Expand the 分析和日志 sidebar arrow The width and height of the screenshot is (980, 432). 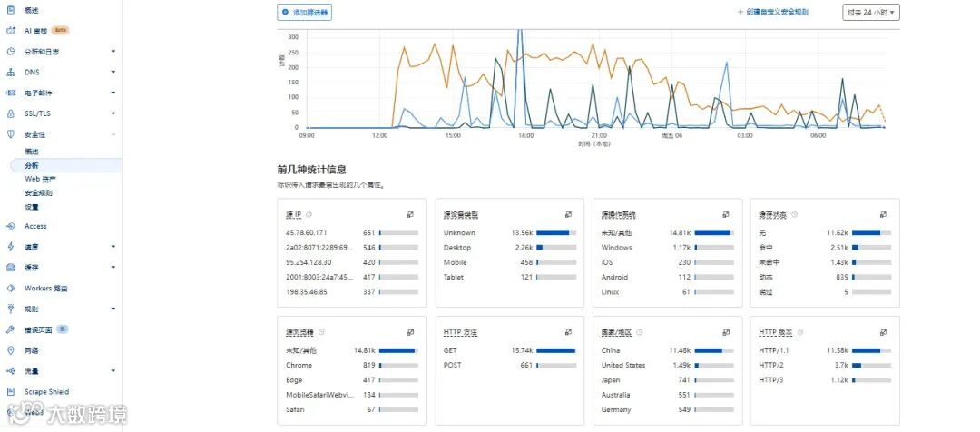pos(113,52)
